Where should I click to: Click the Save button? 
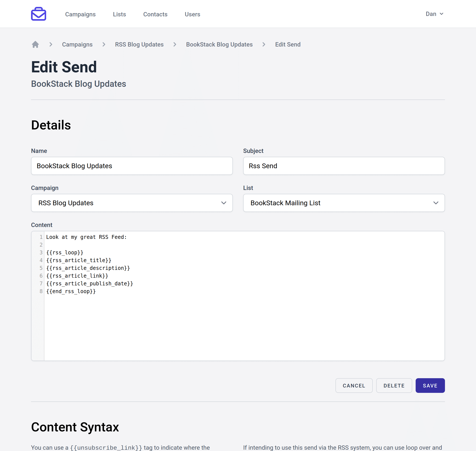430,386
